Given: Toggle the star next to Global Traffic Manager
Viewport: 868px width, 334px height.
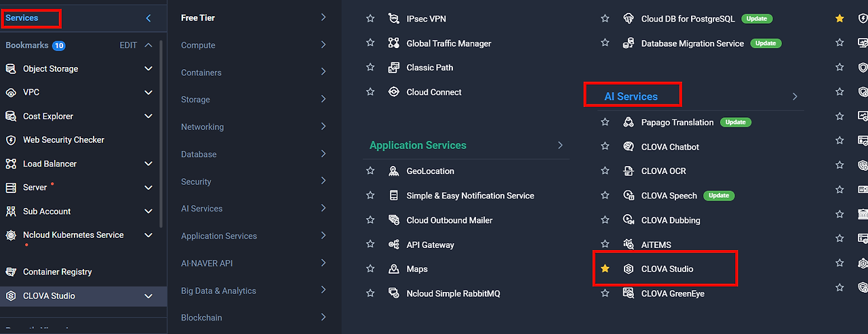Looking at the screenshot, I should [370, 43].
